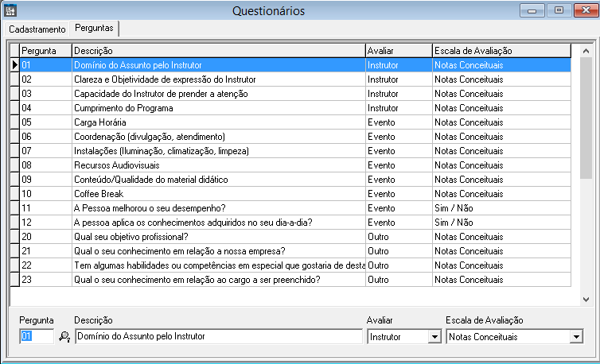Click the 'Sim / Não' cell of question 12
The height and width of the screenshot is (364, 600).
point(501,223)
